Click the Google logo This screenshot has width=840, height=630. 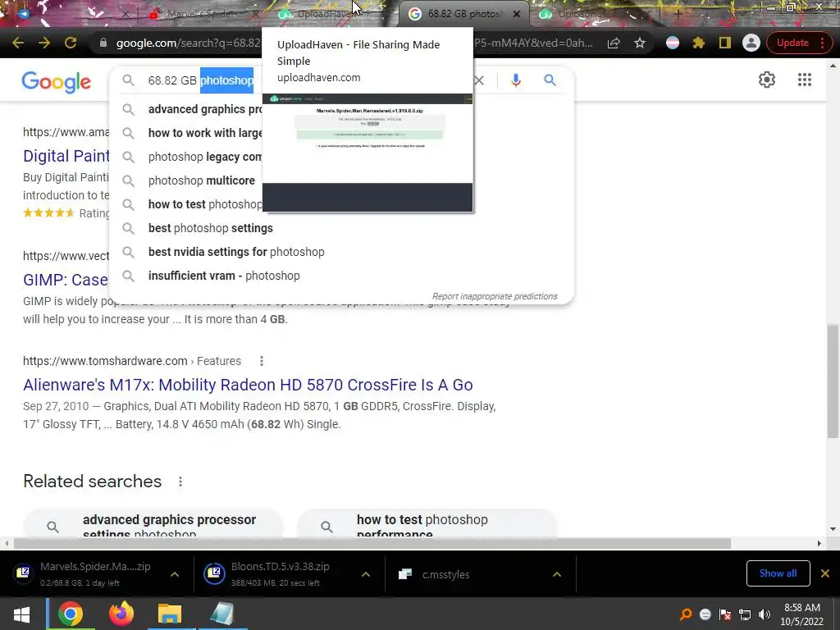[57, 81]
